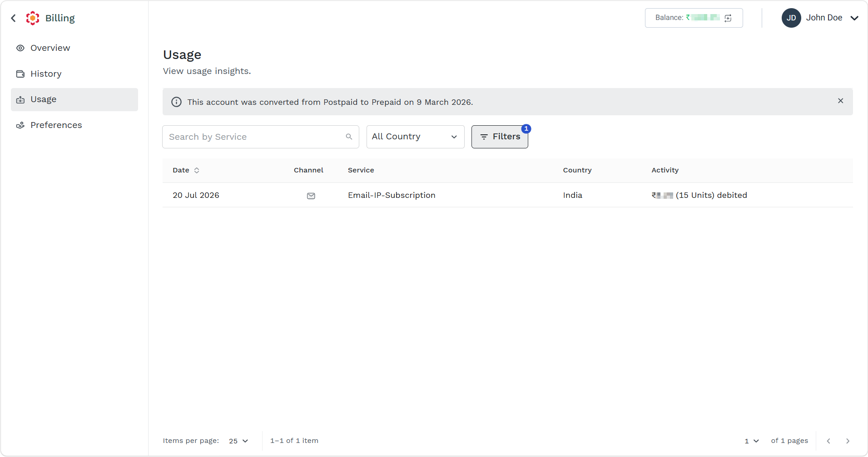Image resolution: width=868 pixels, height=457 pixels.
Task: Click the Usage page heading
Action: pos(182,55)
